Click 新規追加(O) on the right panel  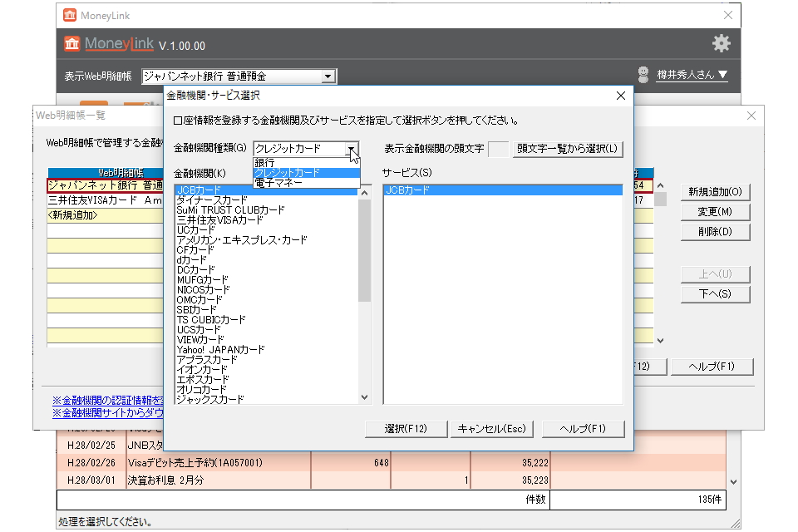(x=715, y=192)
